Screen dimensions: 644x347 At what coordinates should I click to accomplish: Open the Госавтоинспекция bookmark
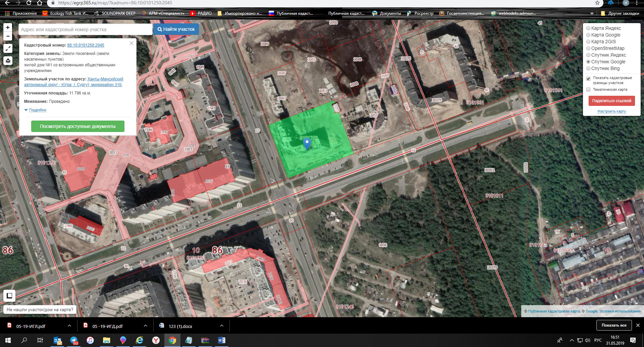[465, 13]
